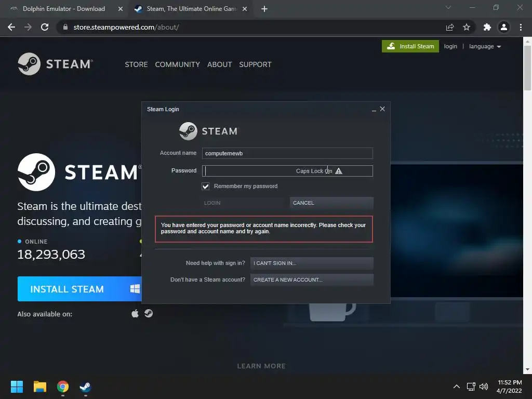Click the Chrome forward arrow
Viewport: 532px width, 399px height.
click(28, 27)
